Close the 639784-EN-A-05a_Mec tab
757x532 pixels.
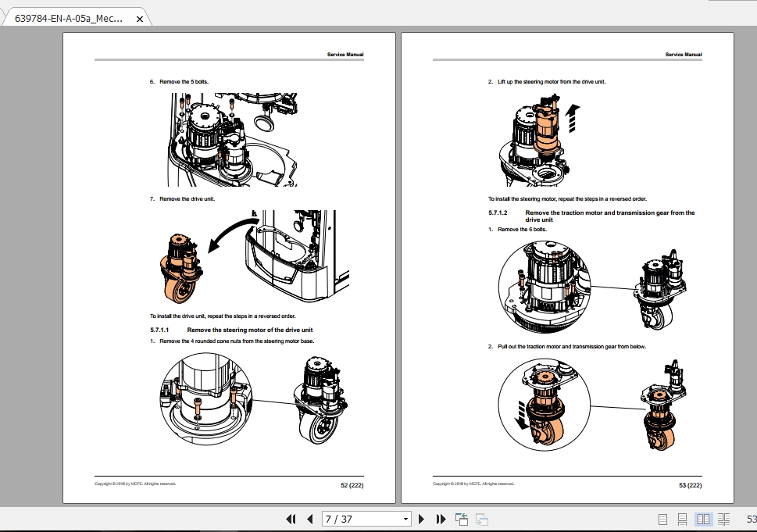[x=138, y=17]
